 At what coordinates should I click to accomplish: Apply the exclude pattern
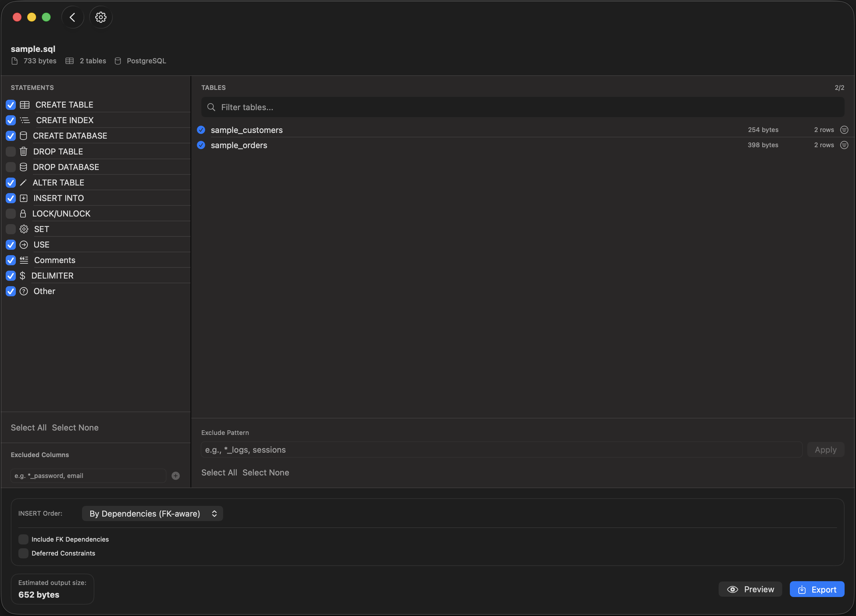(825, 449)
